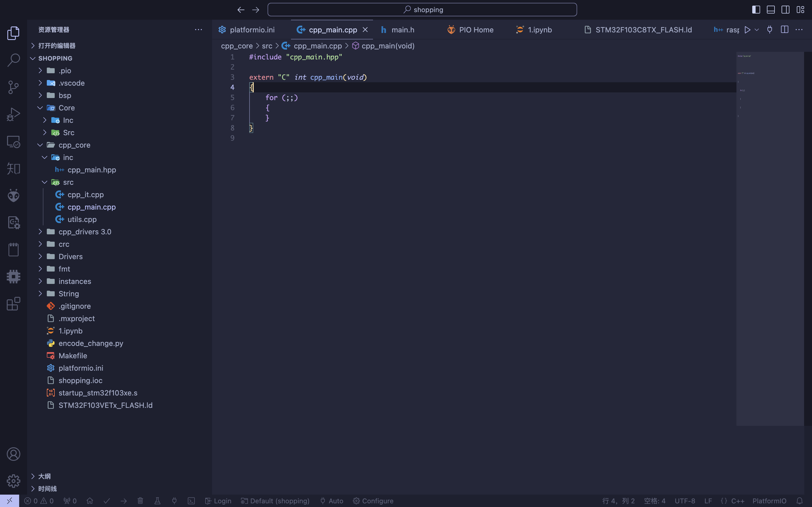Click the editor minimap slider
This screenshot has width=812, height=507.
click(770, 239)
